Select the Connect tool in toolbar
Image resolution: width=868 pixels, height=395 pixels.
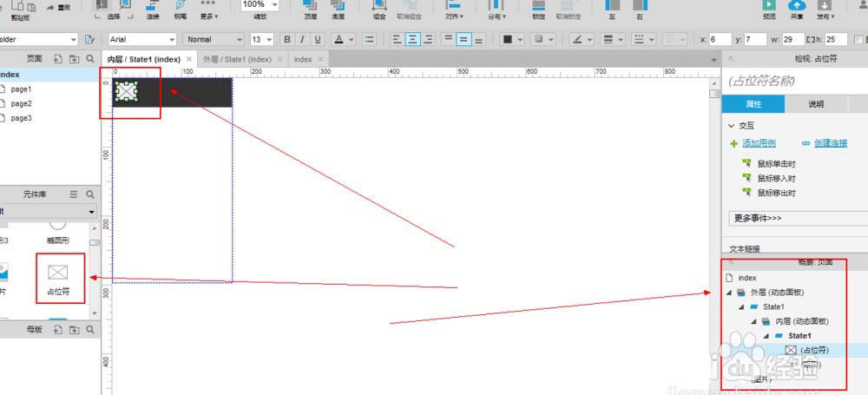pos(153,9)
